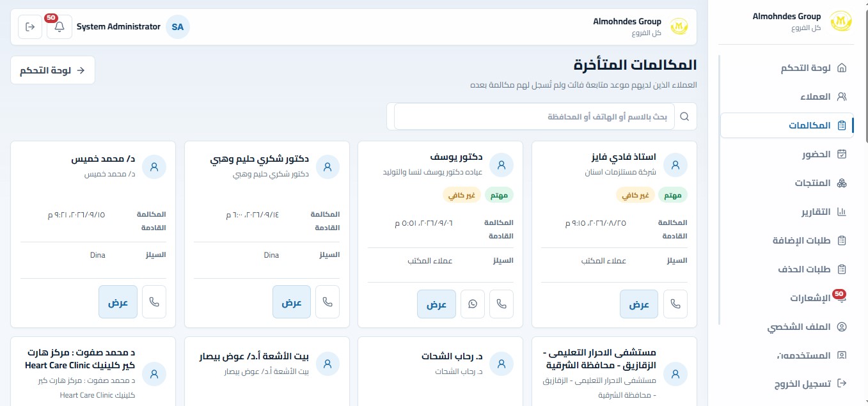Open WhatsApp for دكتور يوسف
Viewport: 868px width, 406px height.
click(x=473, y=304)
